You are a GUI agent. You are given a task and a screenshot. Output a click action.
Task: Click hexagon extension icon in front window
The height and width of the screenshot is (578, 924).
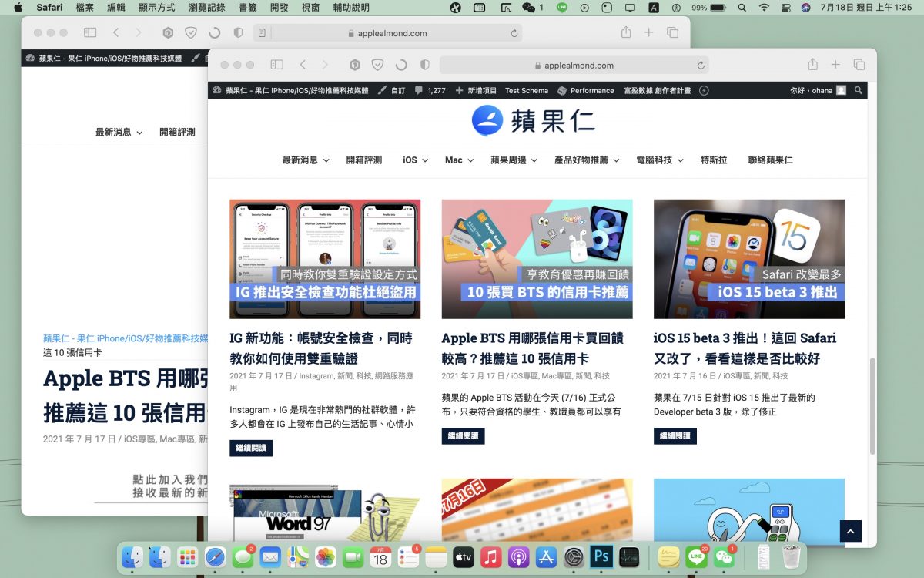pos(354,65)
